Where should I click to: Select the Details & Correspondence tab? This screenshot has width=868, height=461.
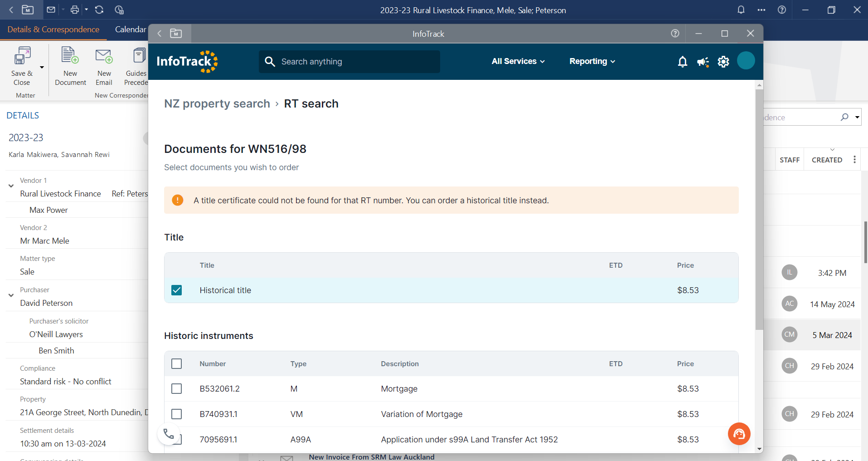pyautogui.click(x=53, y=29)
